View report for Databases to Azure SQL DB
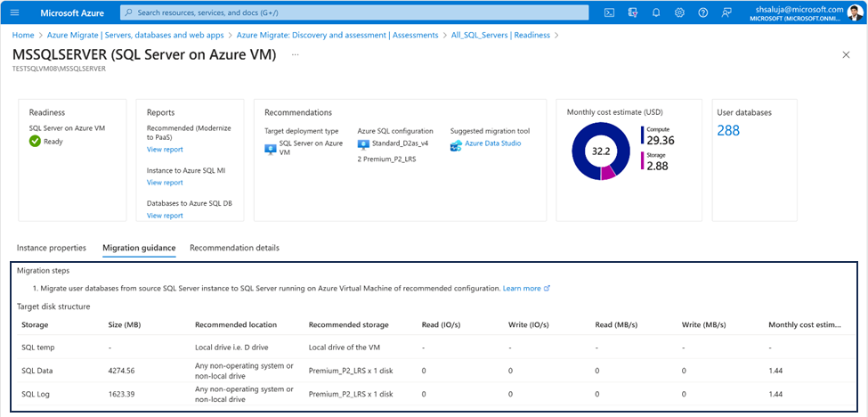Screen dimensions: 868x417 click(x=165, y=216)
